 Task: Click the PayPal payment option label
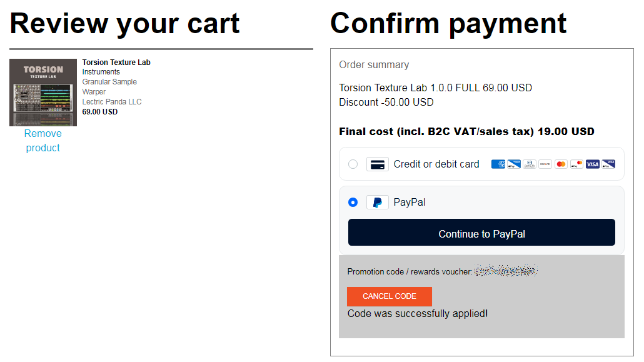click(x=410, y=203)
